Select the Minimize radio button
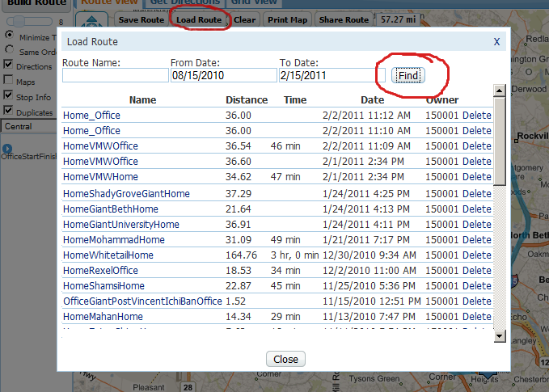549x392 pixels. [x=9, y=36]
